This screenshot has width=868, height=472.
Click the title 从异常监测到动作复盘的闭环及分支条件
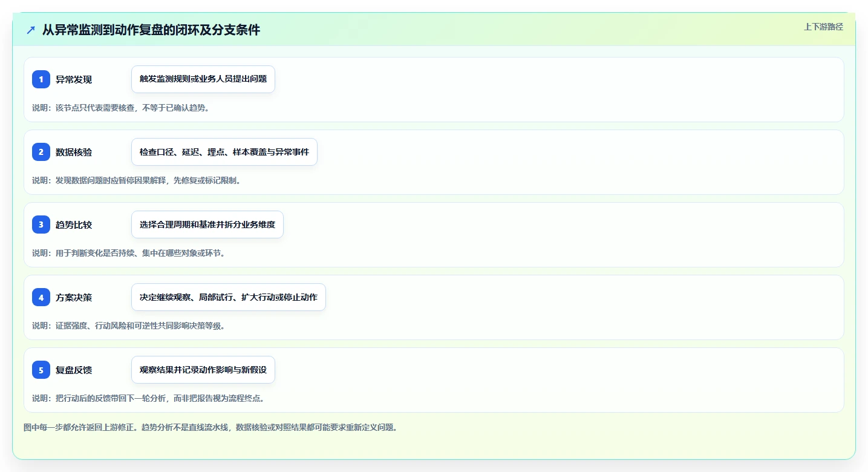tap(151, 30)
